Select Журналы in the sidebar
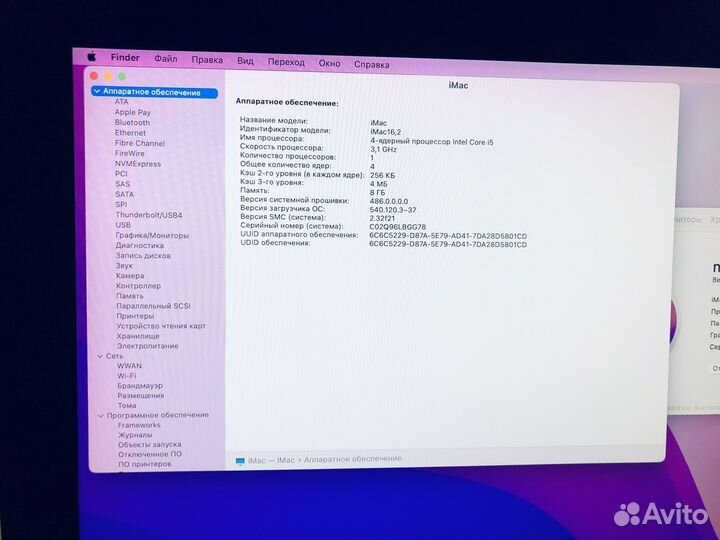720x540 pixels. [x=135, y=435]
